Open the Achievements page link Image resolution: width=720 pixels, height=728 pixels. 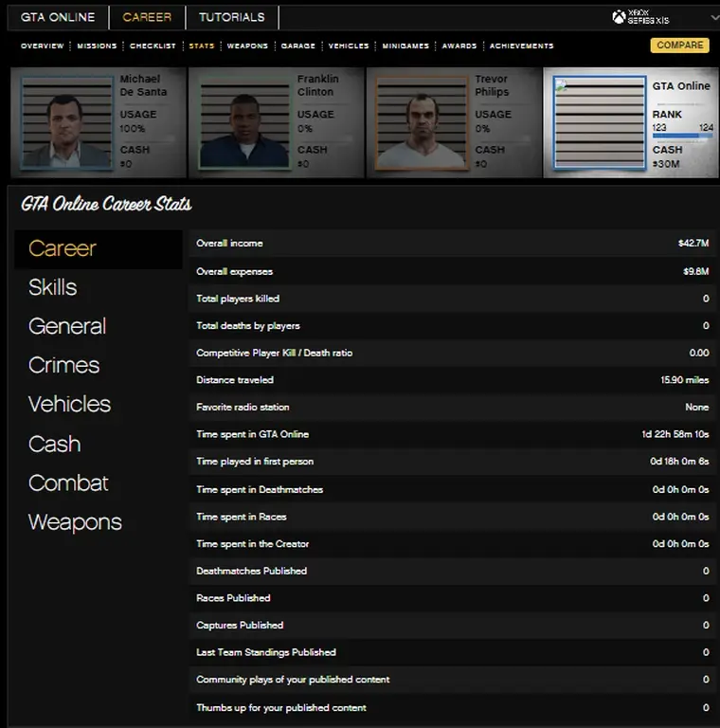point(521,45)
